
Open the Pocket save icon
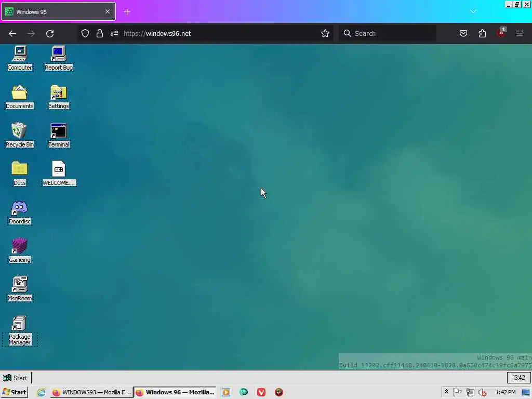[463, 33]
